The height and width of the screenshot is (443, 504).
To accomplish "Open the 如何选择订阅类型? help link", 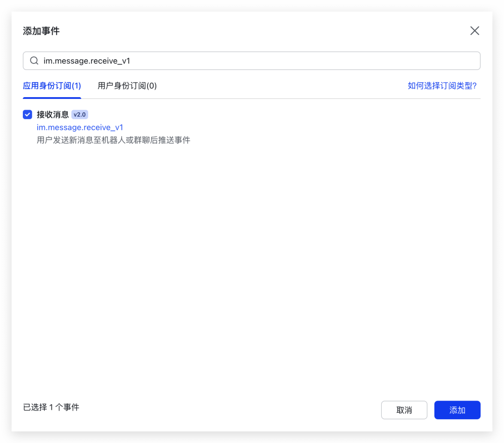I will 442,86.
